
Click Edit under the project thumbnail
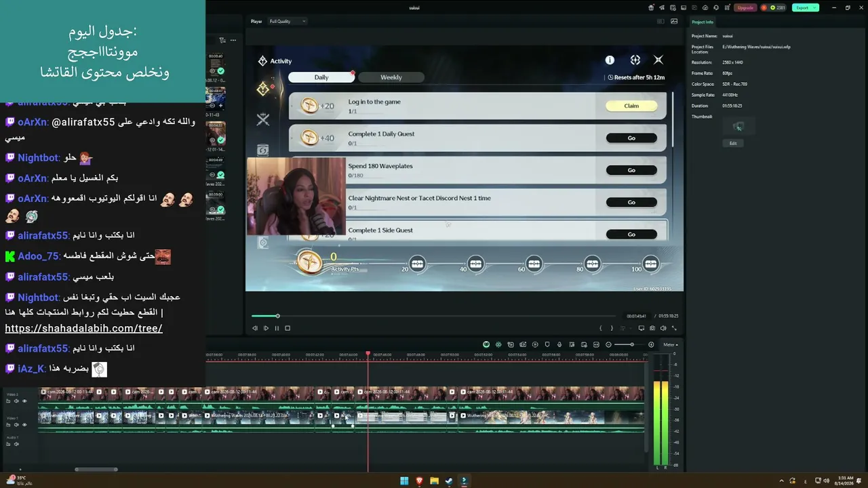pos(733,143)
